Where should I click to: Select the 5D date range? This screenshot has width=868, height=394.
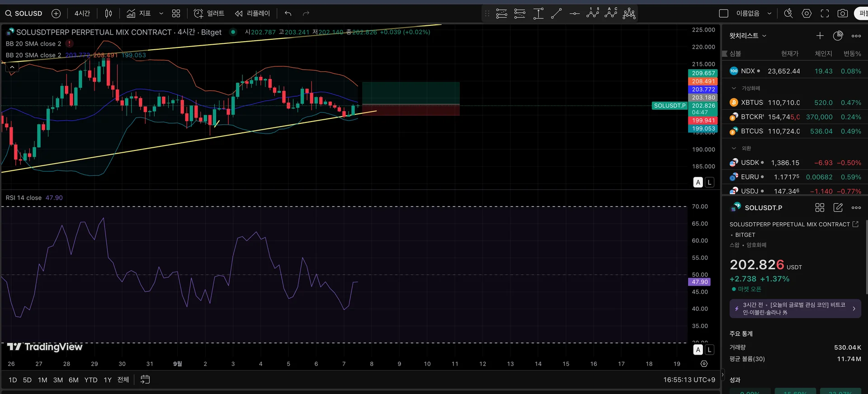click(x=27, y=380)
